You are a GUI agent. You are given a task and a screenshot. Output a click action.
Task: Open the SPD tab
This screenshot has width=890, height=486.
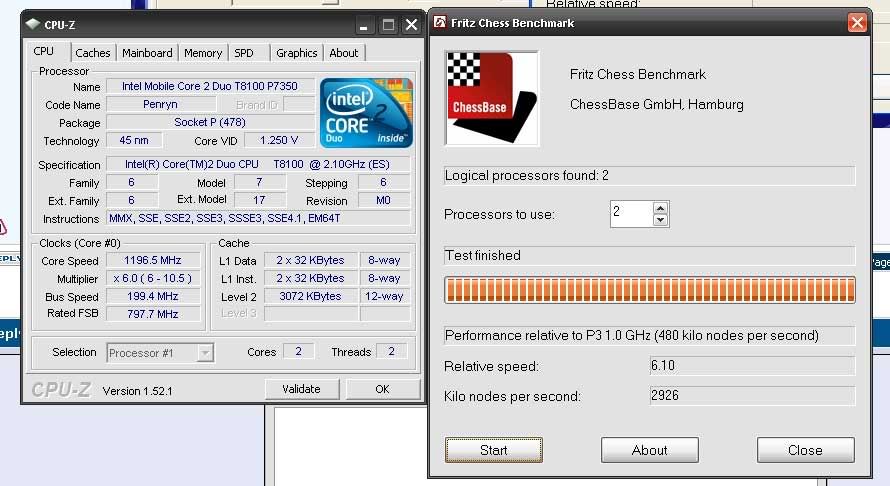(x=244, y=53)
